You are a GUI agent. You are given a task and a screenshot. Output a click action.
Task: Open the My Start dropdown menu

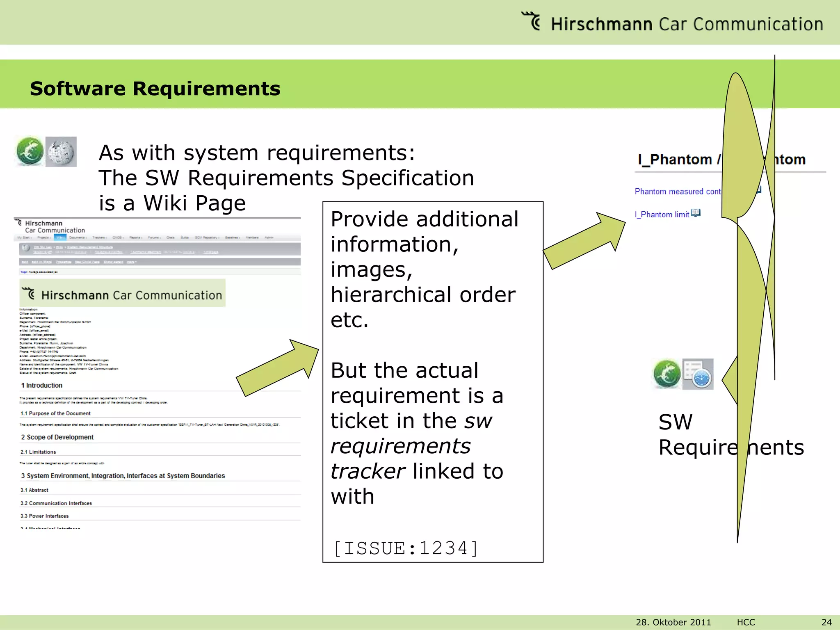tap(24, 237)
